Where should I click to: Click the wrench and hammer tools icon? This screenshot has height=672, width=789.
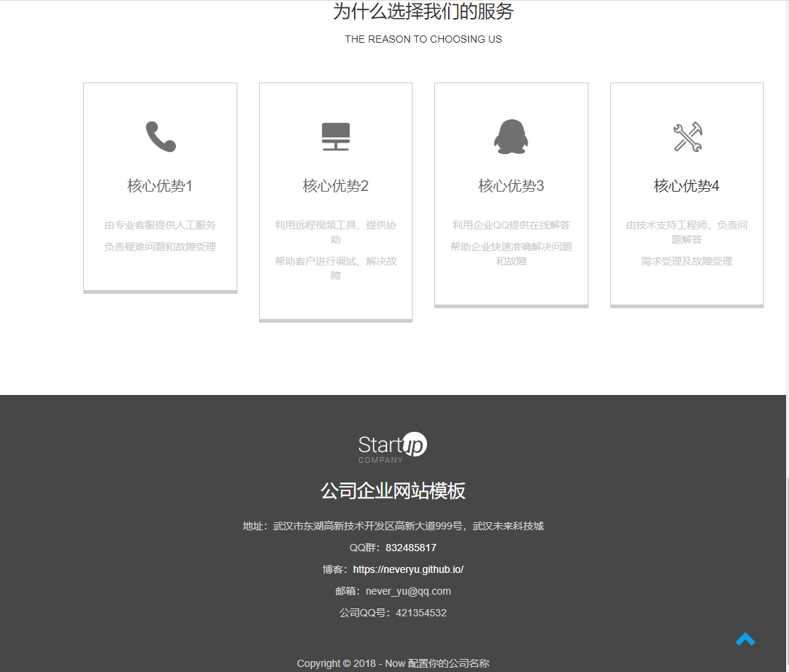click(x=687, y=137)
